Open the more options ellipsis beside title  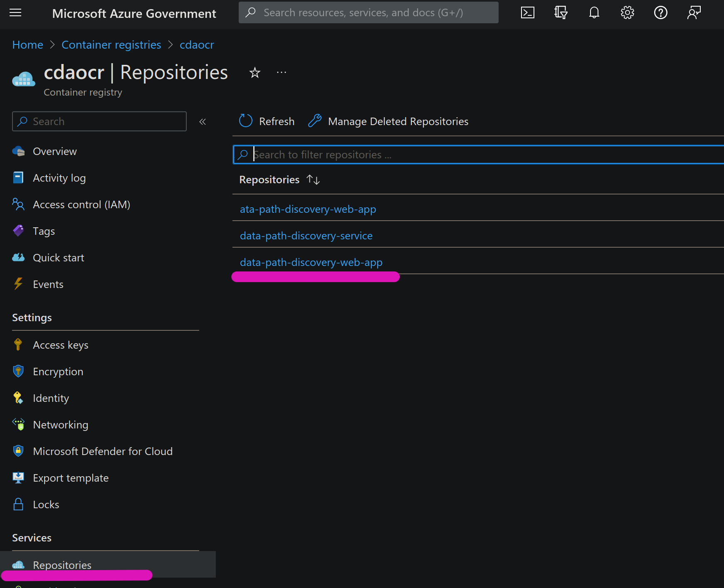coord(282,73)
